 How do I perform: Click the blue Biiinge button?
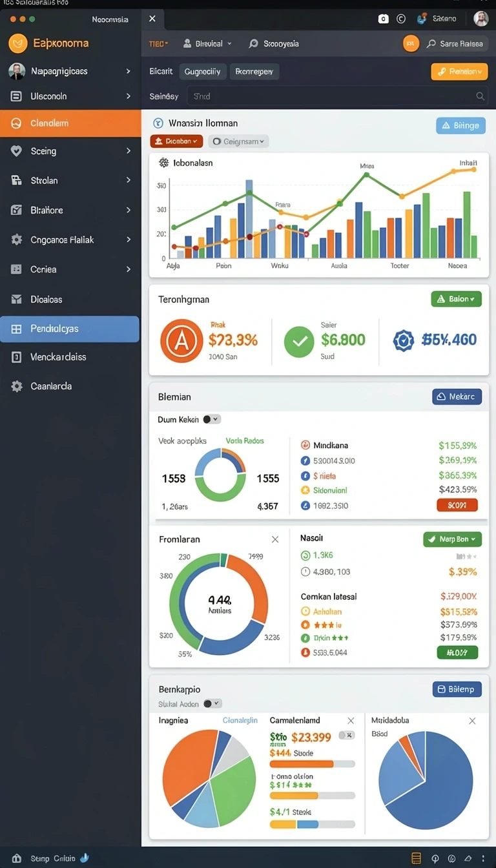461,125
